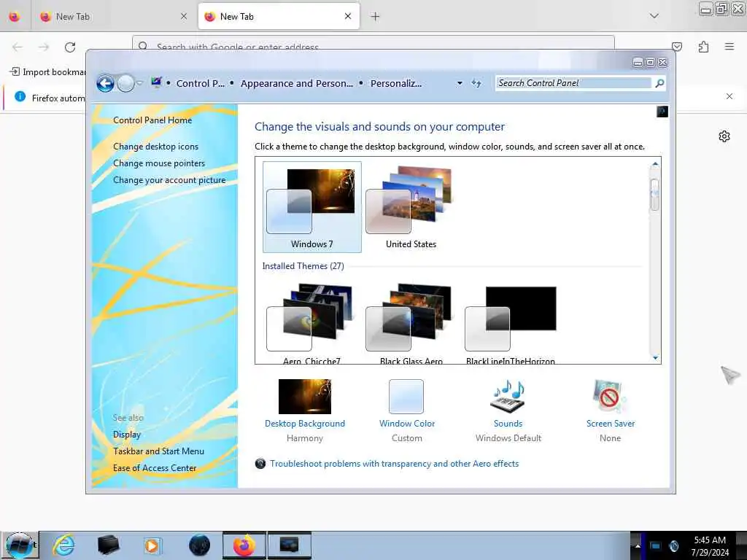Click the Search Control Panel field
747x560 pixels.
pyautogui.click(x=573, y=83)
